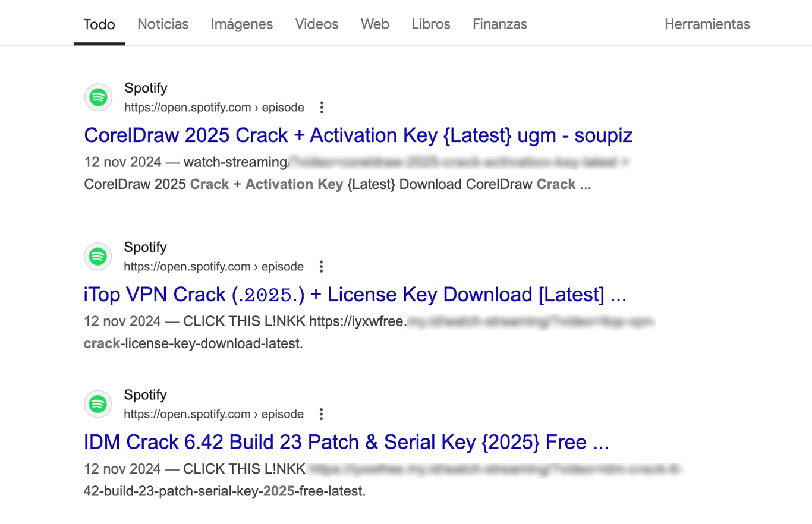Open the Videos search tab
This screenshot has height=524, width=812.
317,24
